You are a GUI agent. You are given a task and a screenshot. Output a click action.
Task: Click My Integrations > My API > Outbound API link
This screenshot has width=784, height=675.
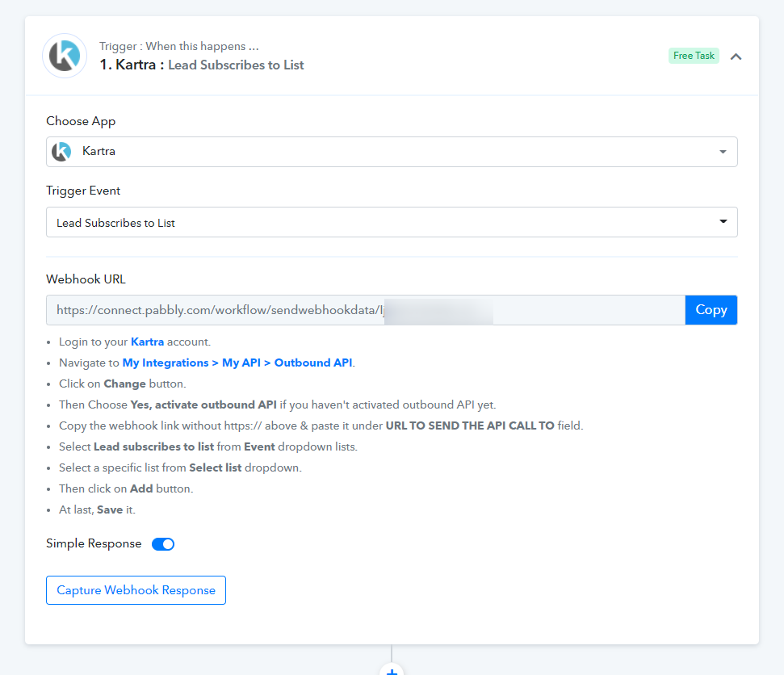click(x=238, y=363)
